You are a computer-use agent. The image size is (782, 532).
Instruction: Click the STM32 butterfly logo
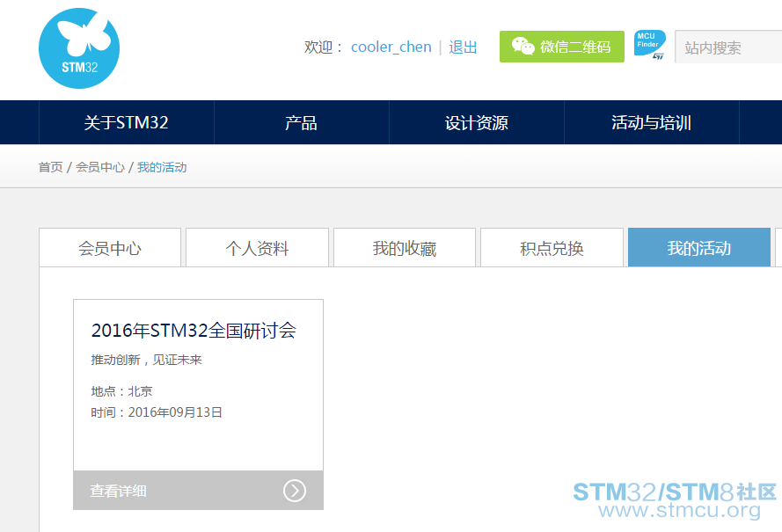tap(79, 48)
